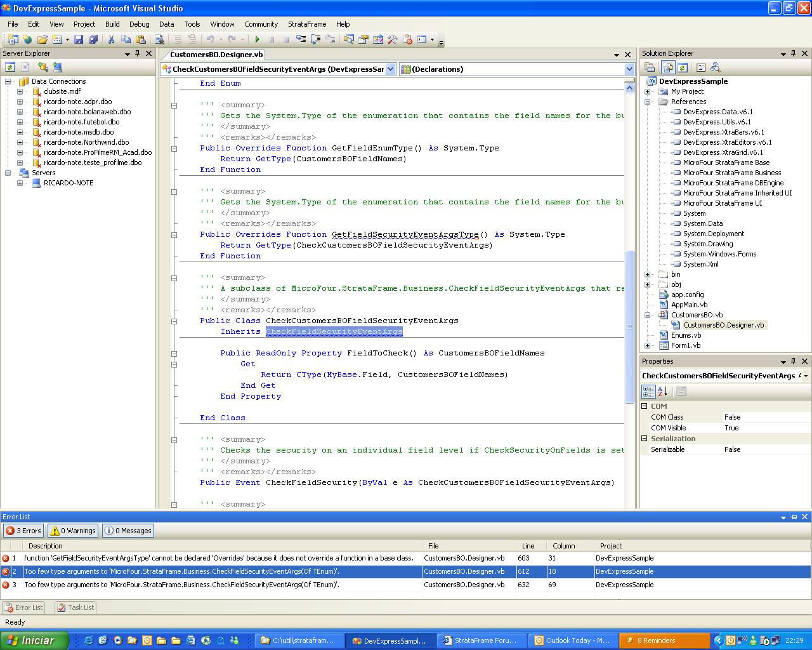Switch to StrataFrame Forum taskbar window
The image size is (812, 650).
[x=483, y=640]
